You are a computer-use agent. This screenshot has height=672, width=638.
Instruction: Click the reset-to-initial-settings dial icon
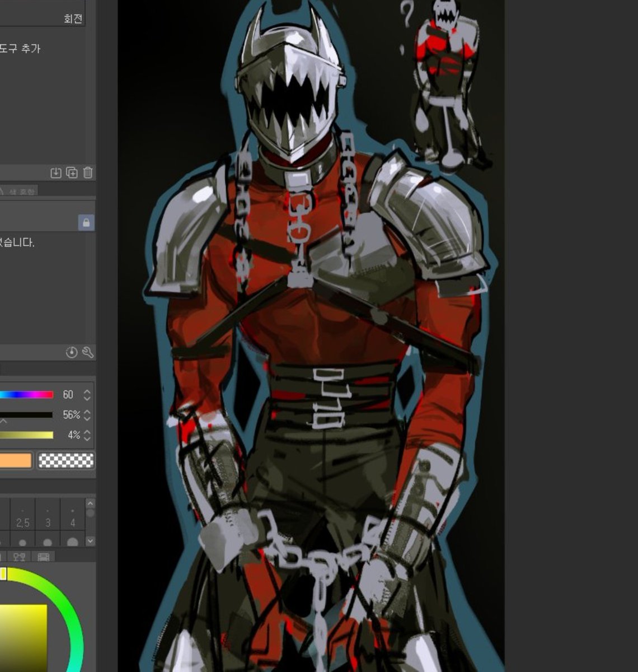click(71, 352)
